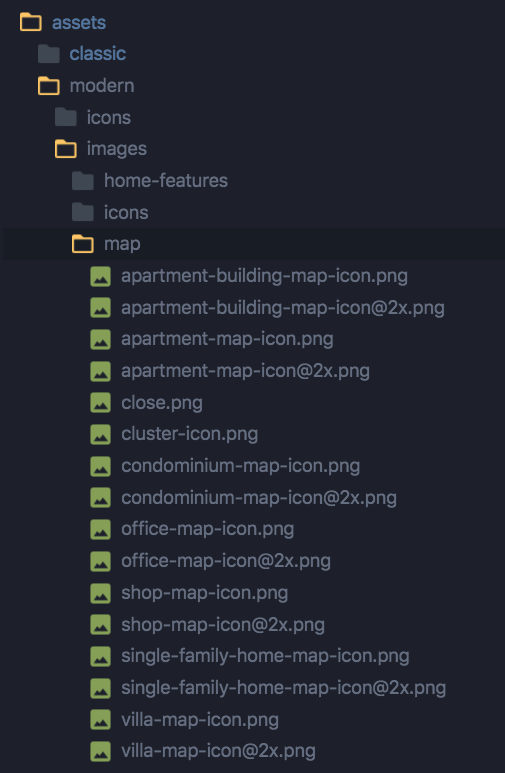The width and height of the screenshot is (505, 773).
Task: Select villa-map-icon.png file
Action: click(200, 720)
